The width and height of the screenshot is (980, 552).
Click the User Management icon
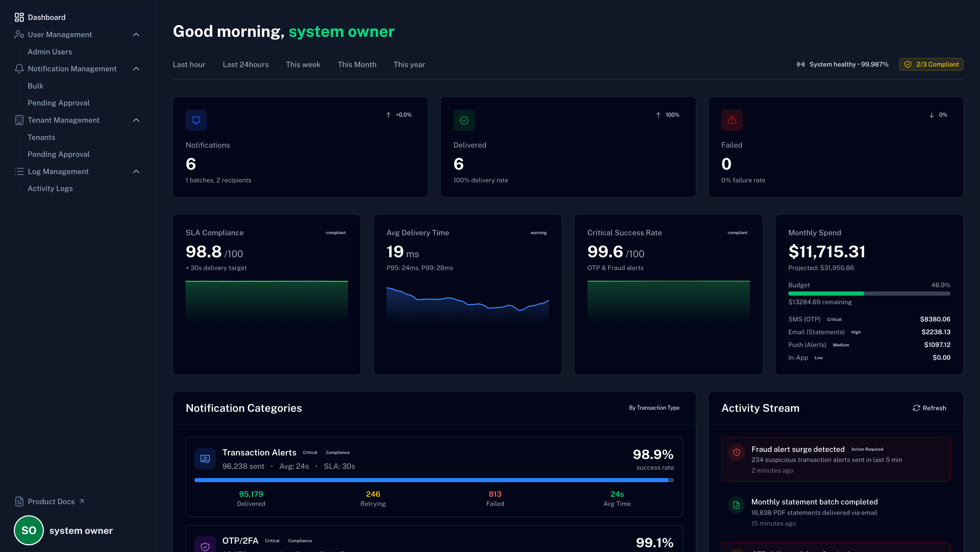point(19,34)
